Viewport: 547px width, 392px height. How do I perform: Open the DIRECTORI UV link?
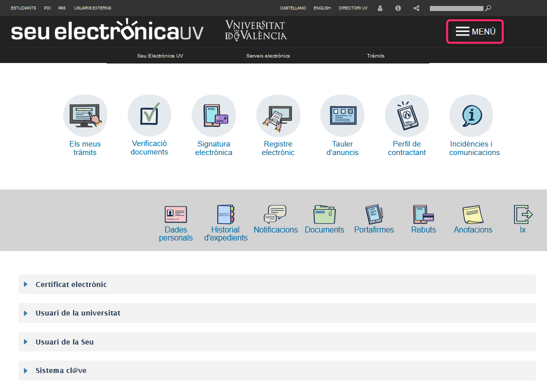coord(353,8)
